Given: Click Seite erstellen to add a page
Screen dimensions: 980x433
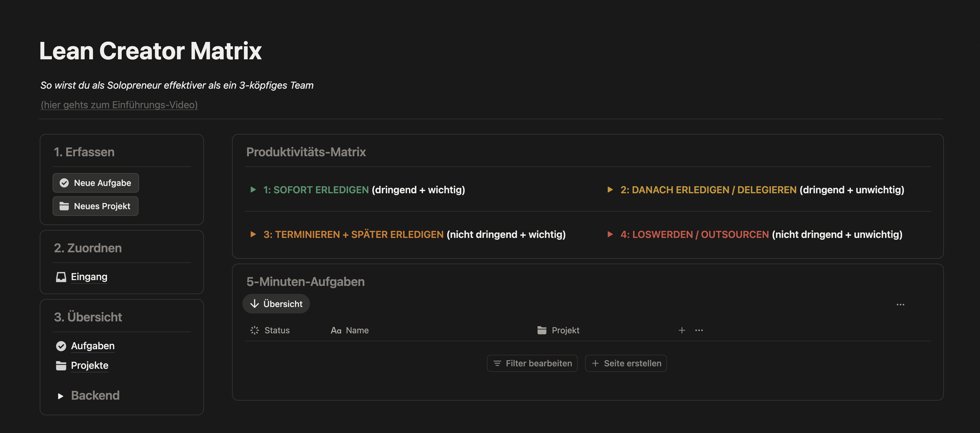Looking at the screenshot, I should [626, 363].
